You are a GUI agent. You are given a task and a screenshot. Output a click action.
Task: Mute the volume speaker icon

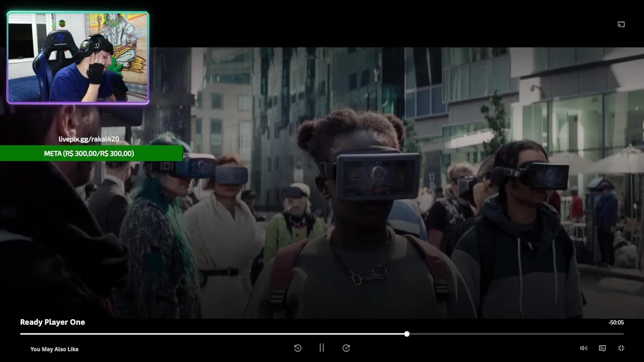pyautogui.click(x=584, y=348)
